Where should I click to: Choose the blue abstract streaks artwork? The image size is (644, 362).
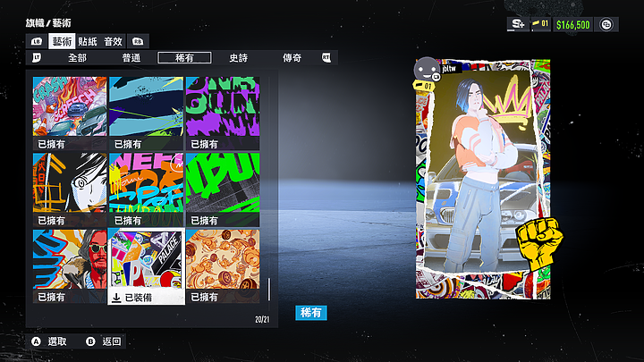146,114
